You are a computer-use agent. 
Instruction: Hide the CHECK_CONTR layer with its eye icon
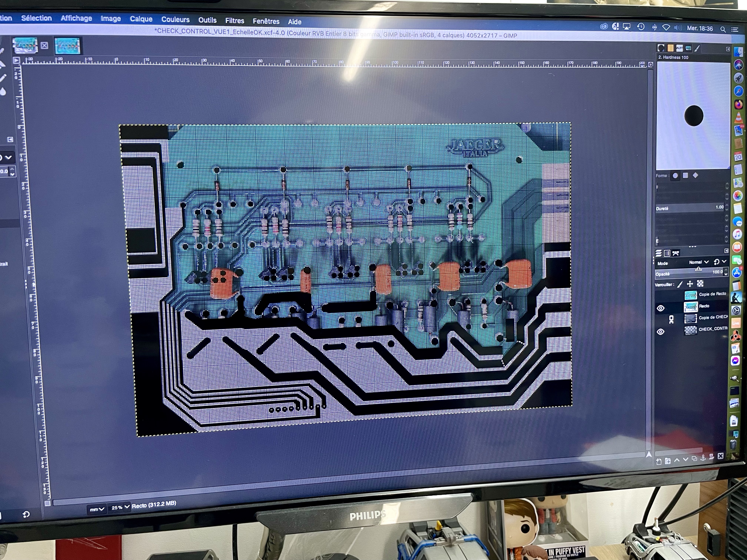click(660, 331)
